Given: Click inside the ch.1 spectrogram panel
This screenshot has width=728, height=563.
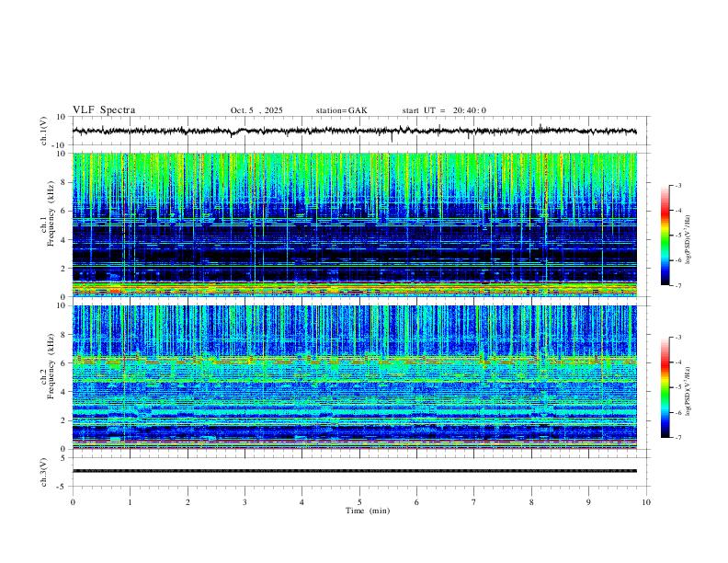Looking at the screenshot, I should coord(354,224).
